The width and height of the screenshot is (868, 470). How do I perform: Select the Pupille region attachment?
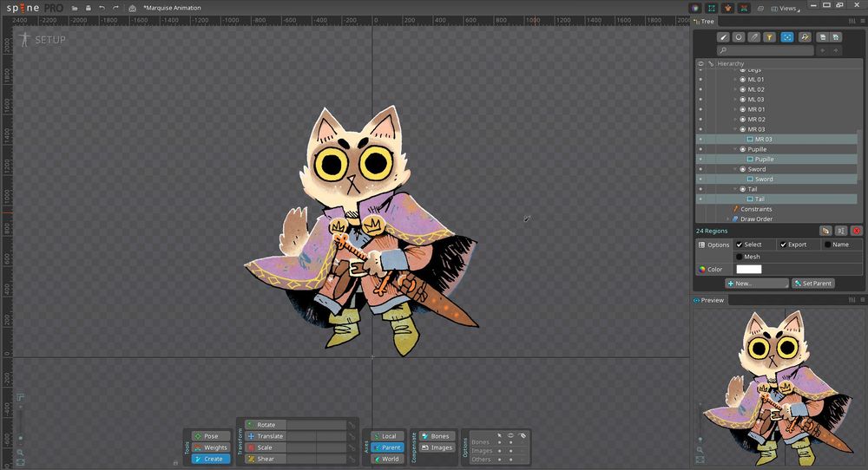[x=764, y=160]
